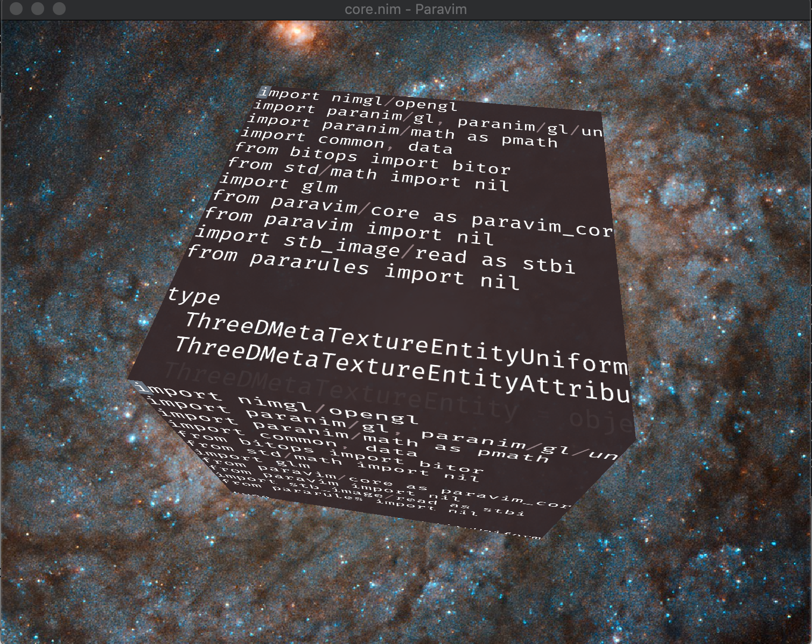This screenshot has height=644, width=812.
Task: Click 'from pararules import nil' on the top face
Action: click(x=353, y=267)
